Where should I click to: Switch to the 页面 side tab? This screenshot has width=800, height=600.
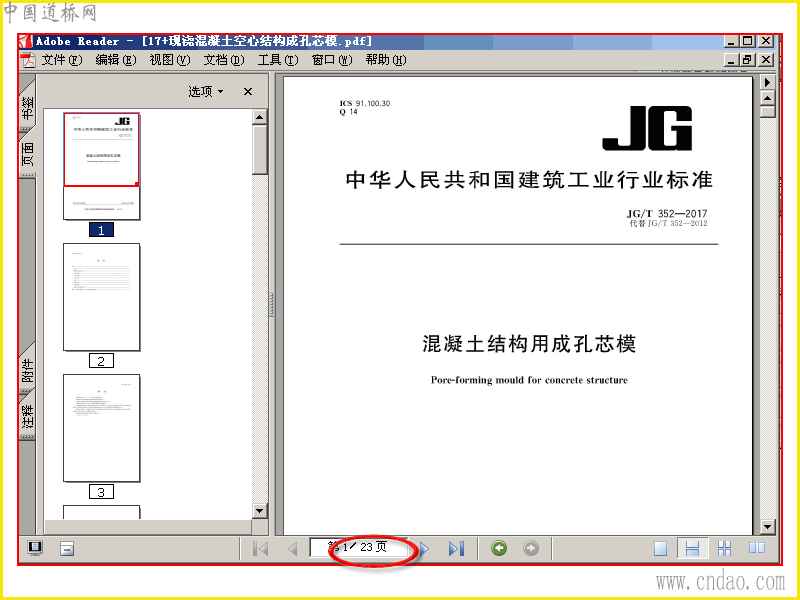(28, 154)
